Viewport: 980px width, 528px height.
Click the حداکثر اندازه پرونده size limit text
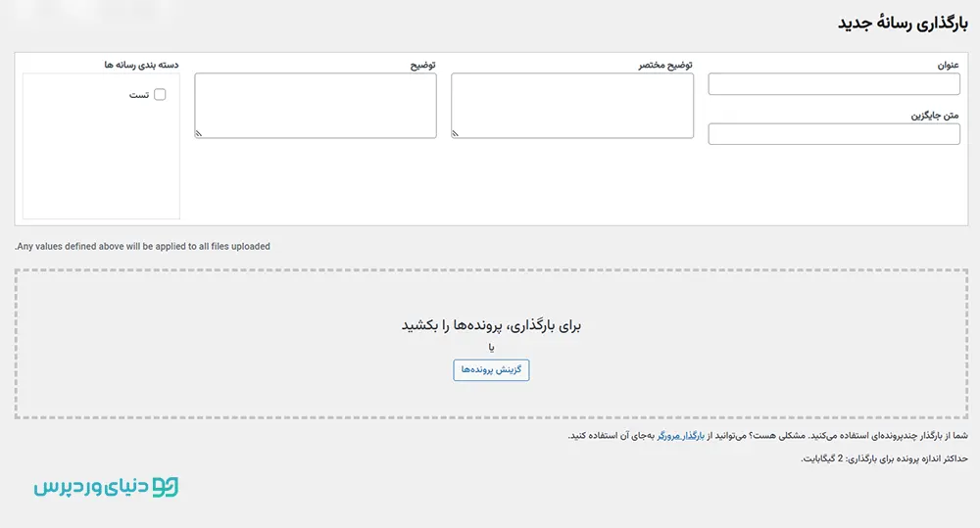click(x=884, y=458)
